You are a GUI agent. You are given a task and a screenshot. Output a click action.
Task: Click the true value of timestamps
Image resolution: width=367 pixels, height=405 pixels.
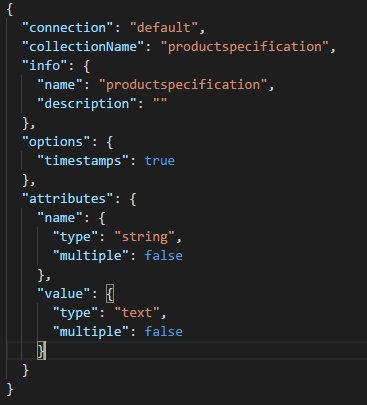tap(160, 161)
